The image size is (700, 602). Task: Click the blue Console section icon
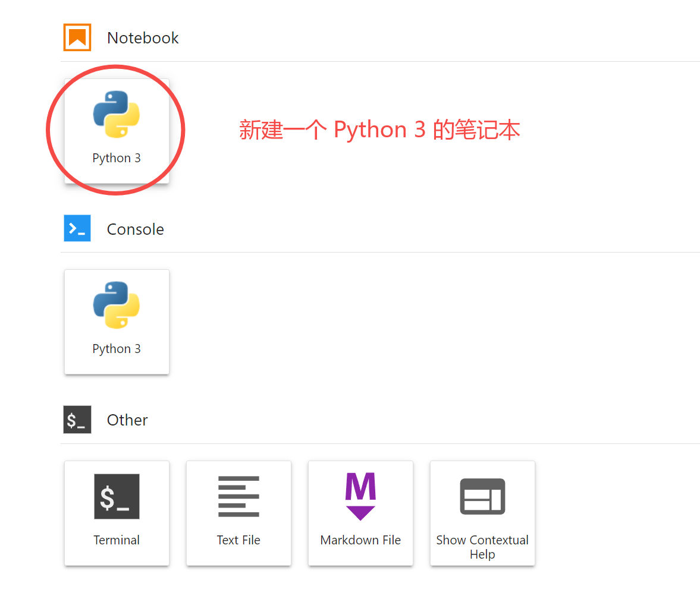77,228
